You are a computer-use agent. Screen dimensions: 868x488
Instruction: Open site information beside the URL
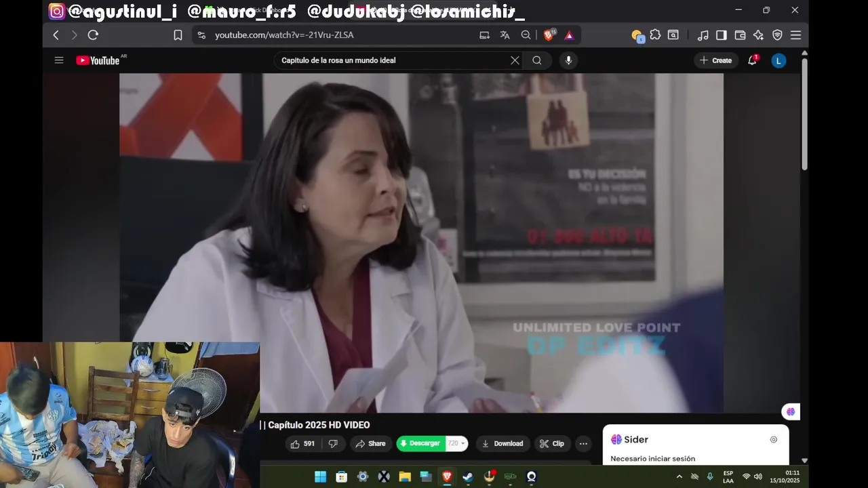coord(201,35)
